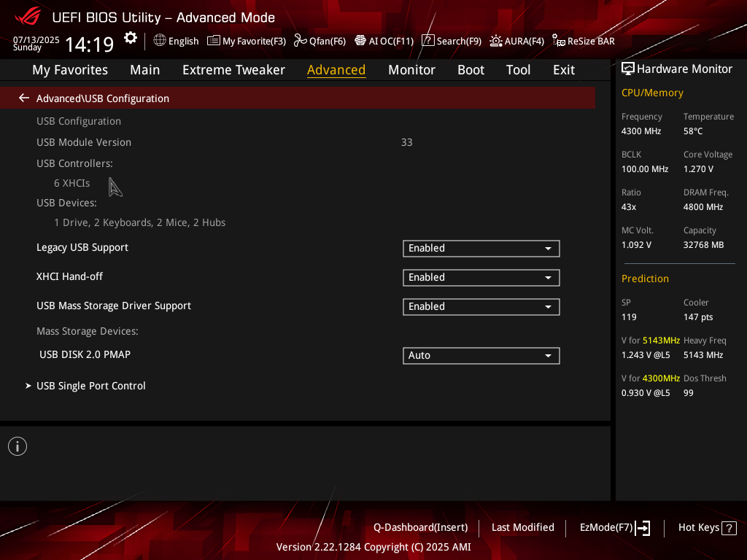The height and width of the screenshot is (560, 747).
Task: Click the AI OC chip icon
Action: [x=360, y=41]
